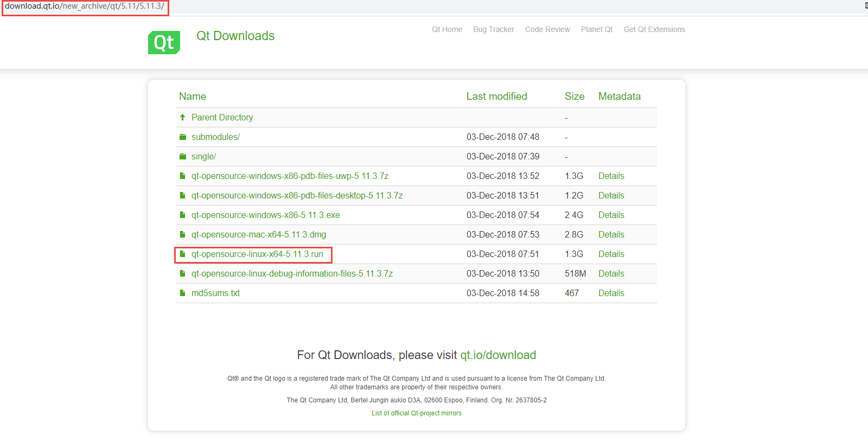Open Details for md5sums.txt

tap(611, 293)
